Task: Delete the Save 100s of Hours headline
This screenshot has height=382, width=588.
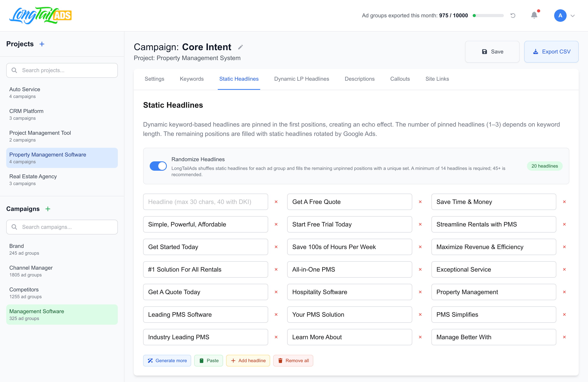Action: click(x=420, y=247)
